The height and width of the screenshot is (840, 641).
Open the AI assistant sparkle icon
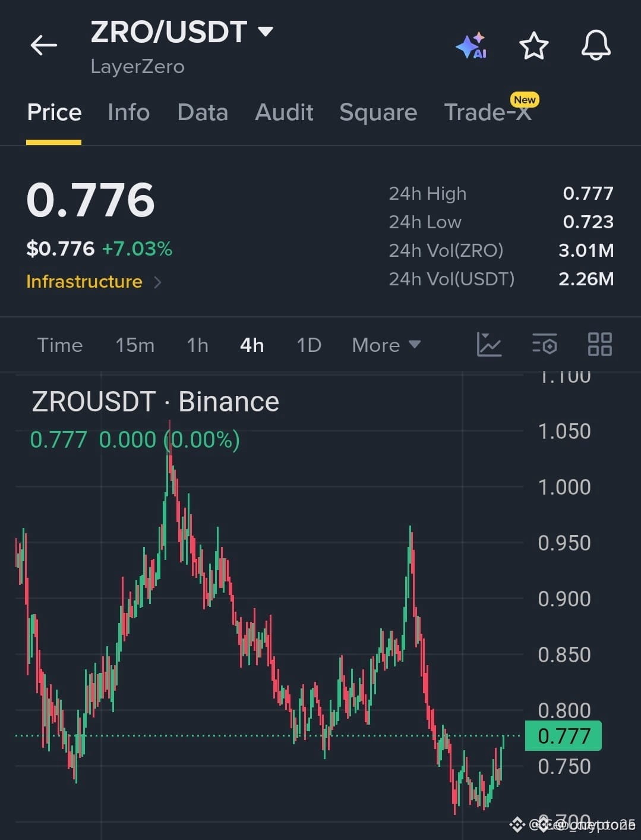point(472,46)
